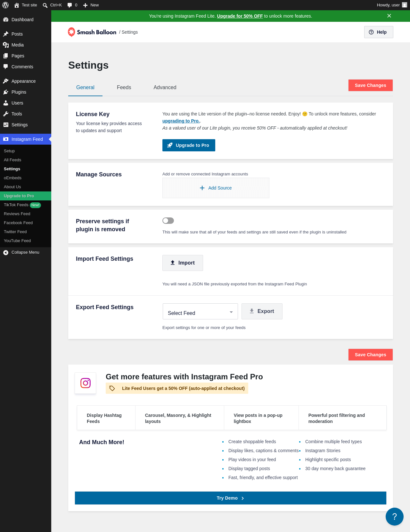Click the plus icon next to Add Source
410x532 pixels.
tap(202, 188)
